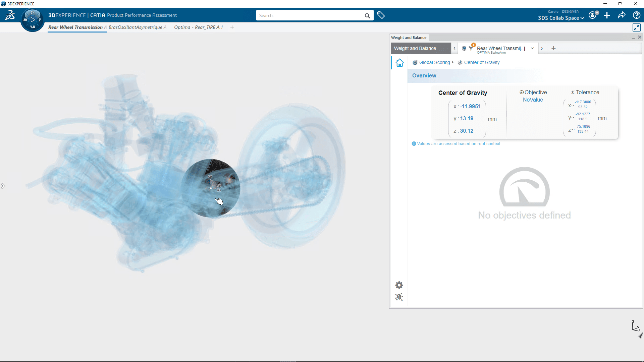Click the Global Scoring breadcrumb link
Image resolution: width=644 pixels, height=362 pixels.
point(434,63)
